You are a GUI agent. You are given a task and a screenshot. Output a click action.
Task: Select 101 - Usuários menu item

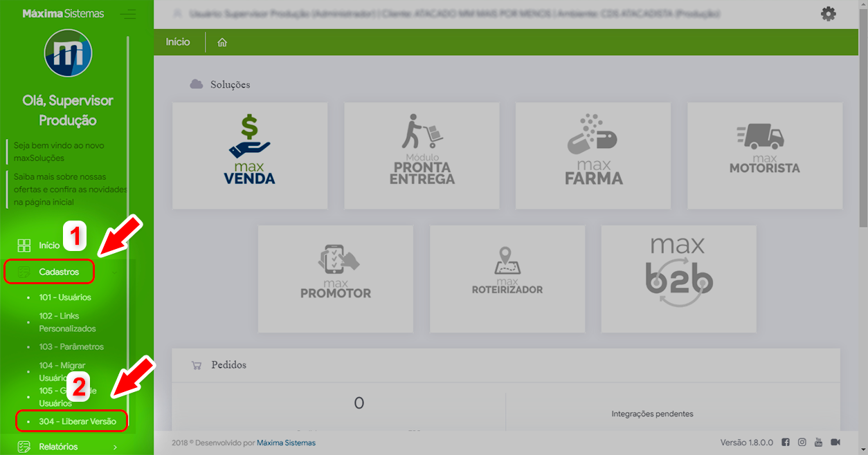[65, 297]
